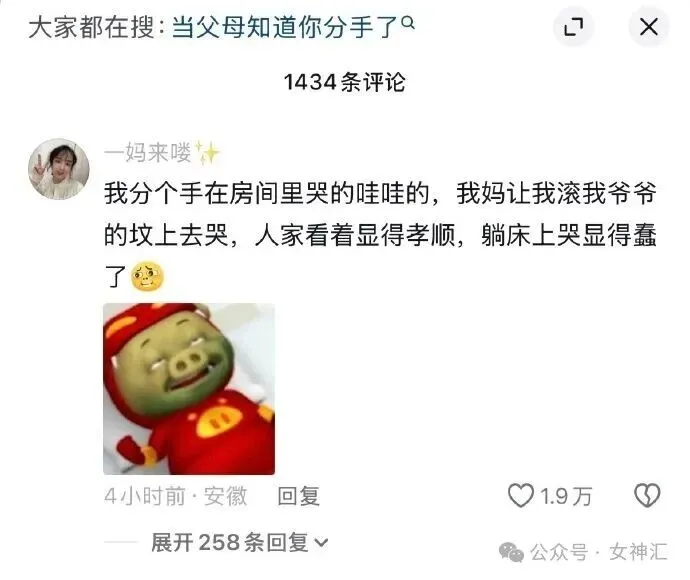Select the 1434条评论 header
This screenshot has width=690, height=580.
tap(344, 82)
